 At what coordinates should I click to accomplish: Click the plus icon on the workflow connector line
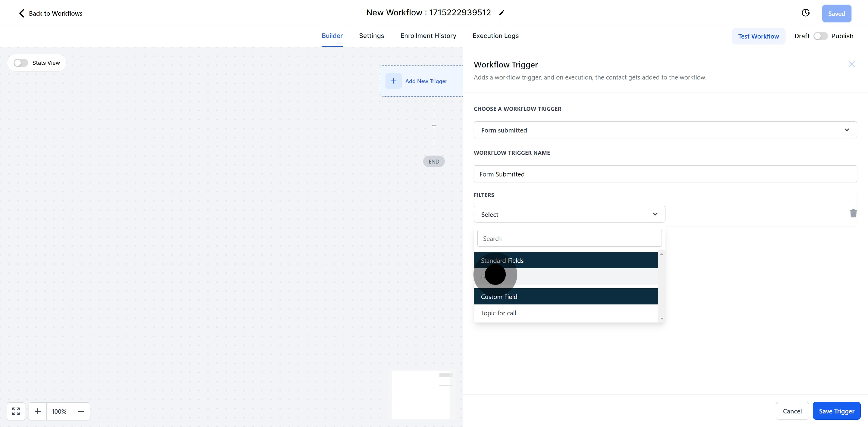click(434, 126)
